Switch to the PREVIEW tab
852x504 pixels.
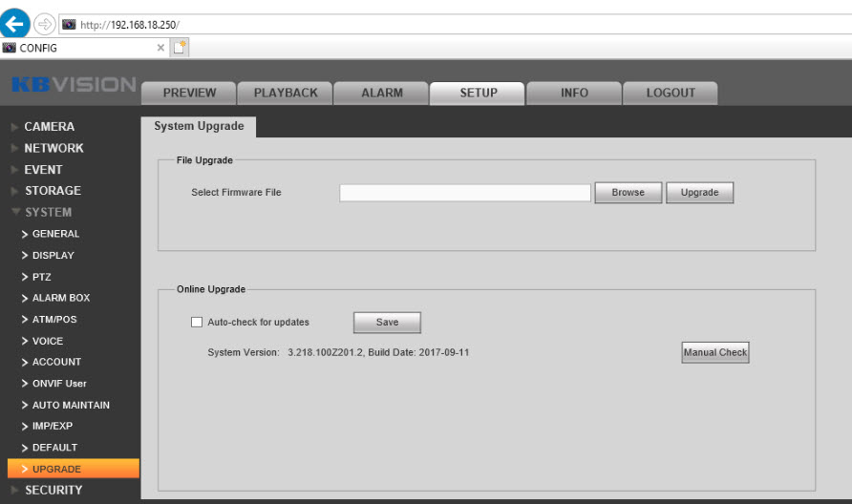tap(189, 94)
